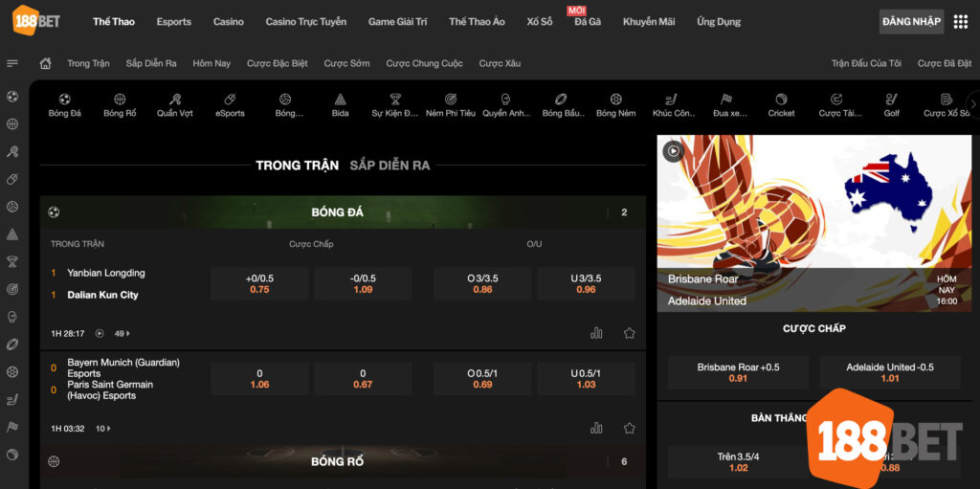The height and width of the screenshot is (489, 980).
Task: Open statistics chart for Yanbian Longding match
Action: click(x=596, y=333)
